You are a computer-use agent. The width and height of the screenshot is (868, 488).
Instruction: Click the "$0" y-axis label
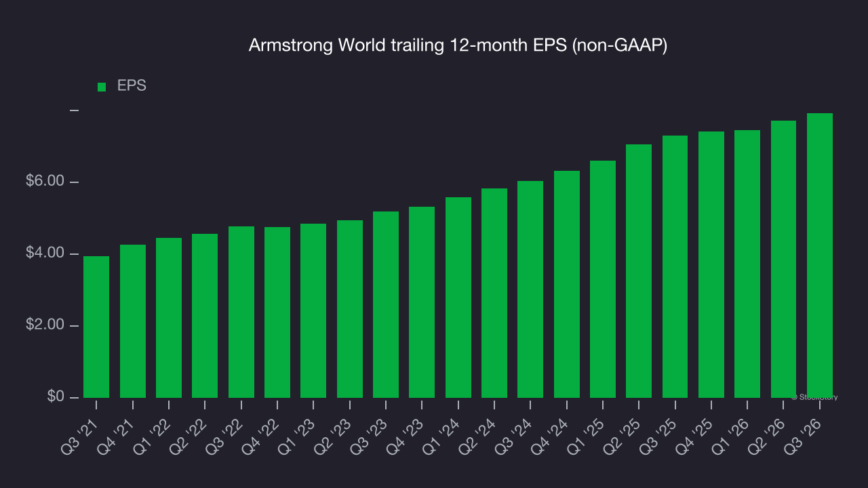pyautogui.click(x=55, y=396)
